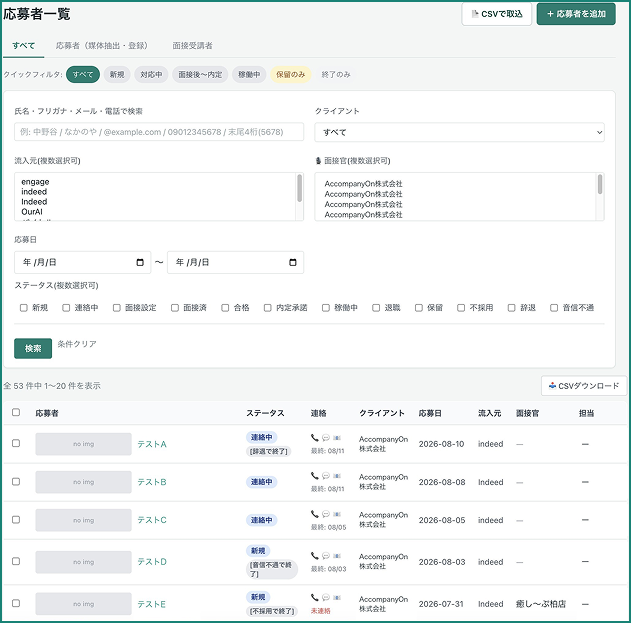Click the 検索 button
This screenshot has width=631, height=623.
[x=33, y=349]
